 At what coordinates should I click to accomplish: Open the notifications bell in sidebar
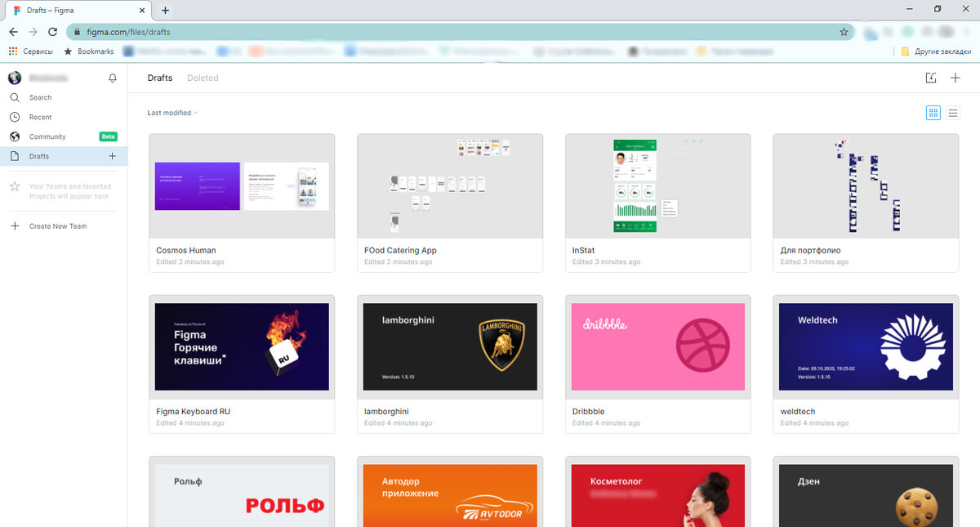point(113,78)
